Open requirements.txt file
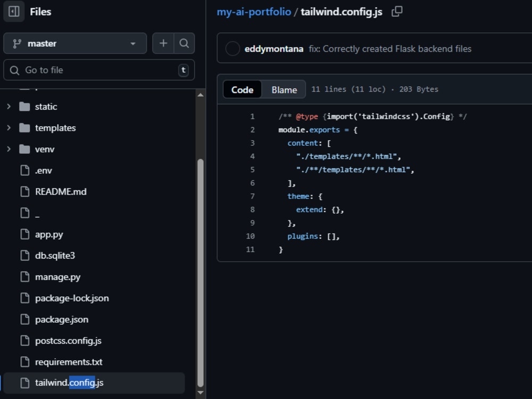 69,362
